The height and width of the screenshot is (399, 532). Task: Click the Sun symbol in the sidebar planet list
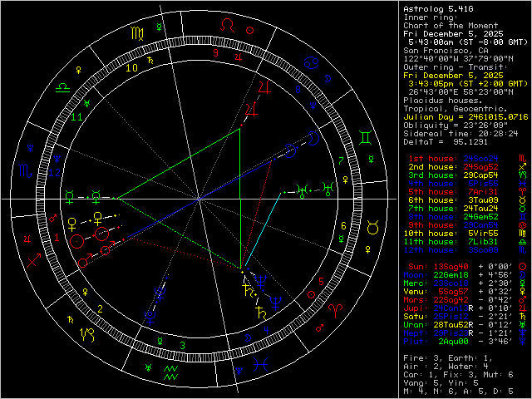[521, 289]
